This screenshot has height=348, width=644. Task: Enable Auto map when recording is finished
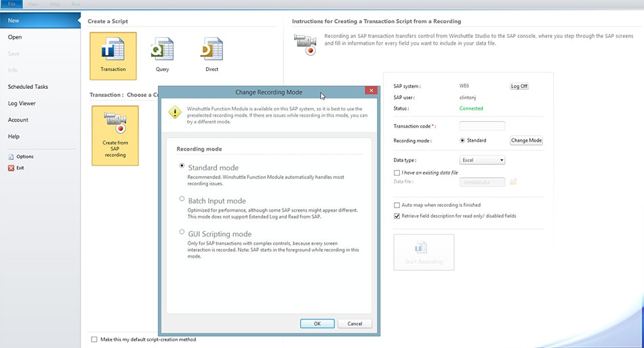pos(397,205)
